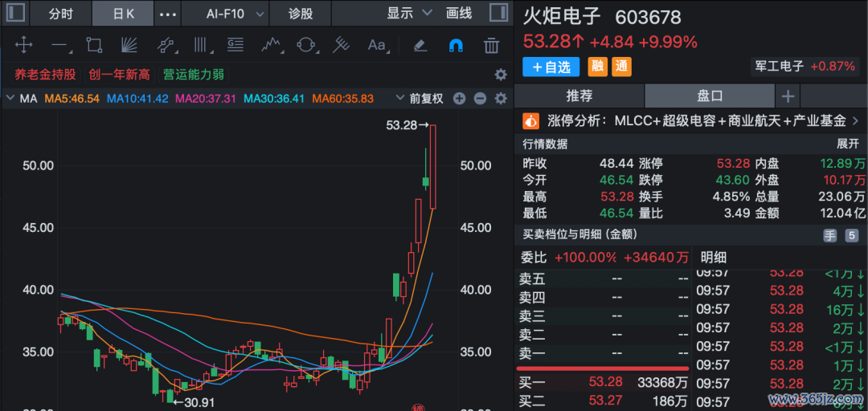Switch to the 盘口 tab

click(710, 96)
